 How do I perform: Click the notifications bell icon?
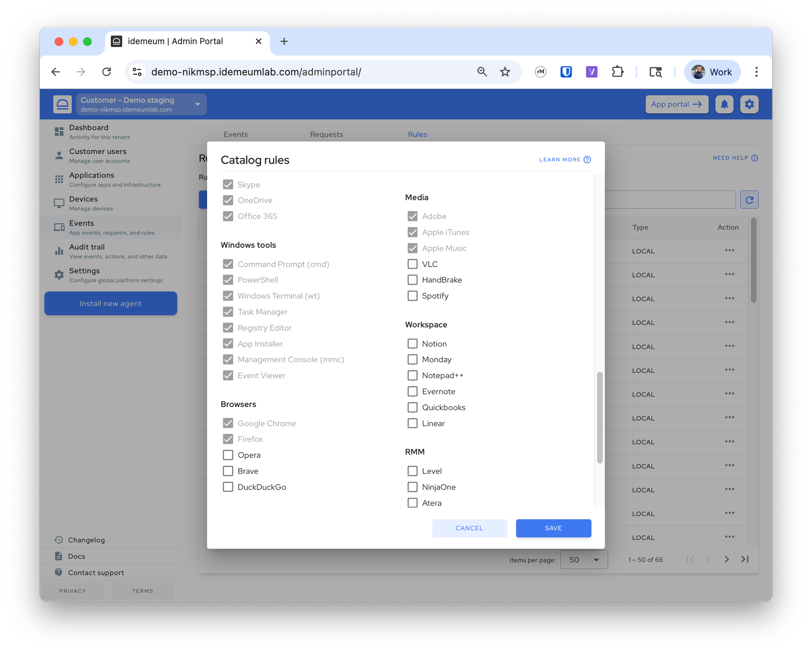click(724, 104)
